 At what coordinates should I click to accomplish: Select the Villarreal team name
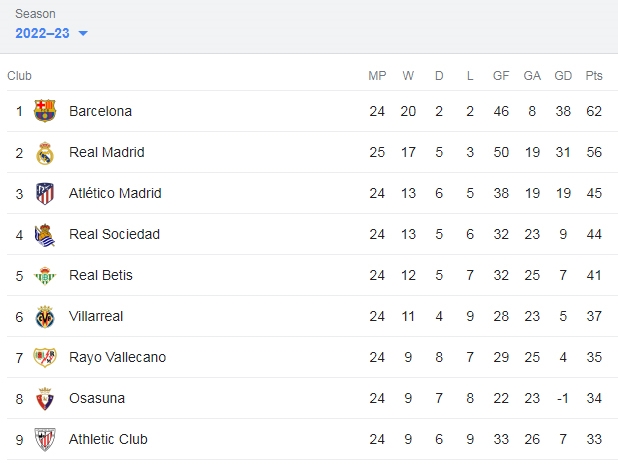point(96,316)
